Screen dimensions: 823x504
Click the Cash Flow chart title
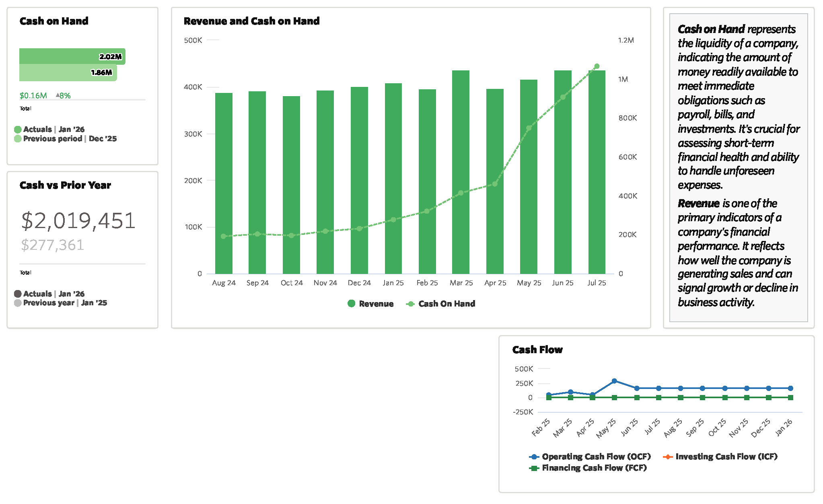click(x=537, y=350)
